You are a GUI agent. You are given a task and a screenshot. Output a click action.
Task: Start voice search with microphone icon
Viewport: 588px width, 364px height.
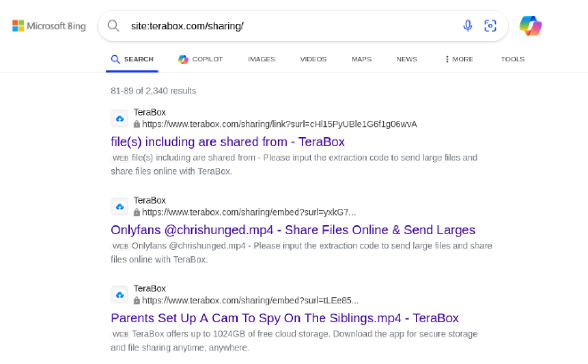(467, 26)
